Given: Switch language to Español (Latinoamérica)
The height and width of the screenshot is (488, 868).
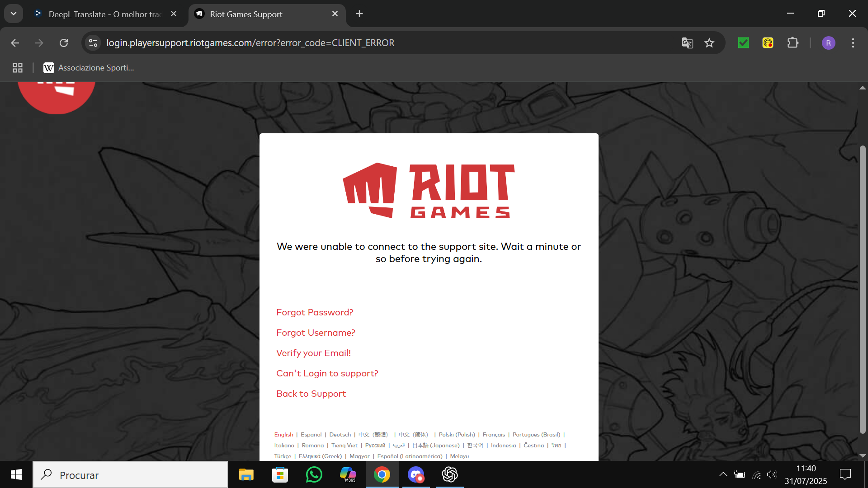Looking at the screenshot, I should pyautogui.click(x=410, y=456).
